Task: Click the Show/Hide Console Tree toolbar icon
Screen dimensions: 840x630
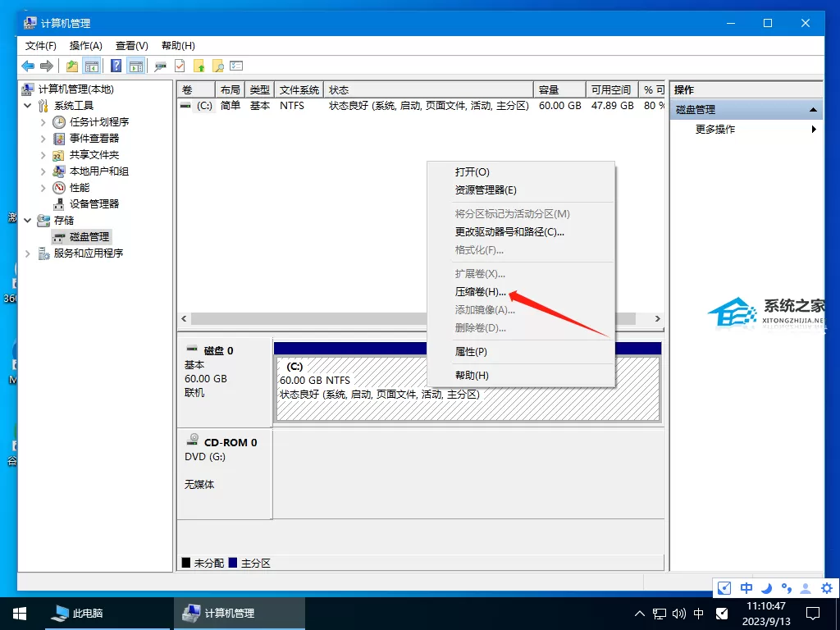Action: click(92, 66)
